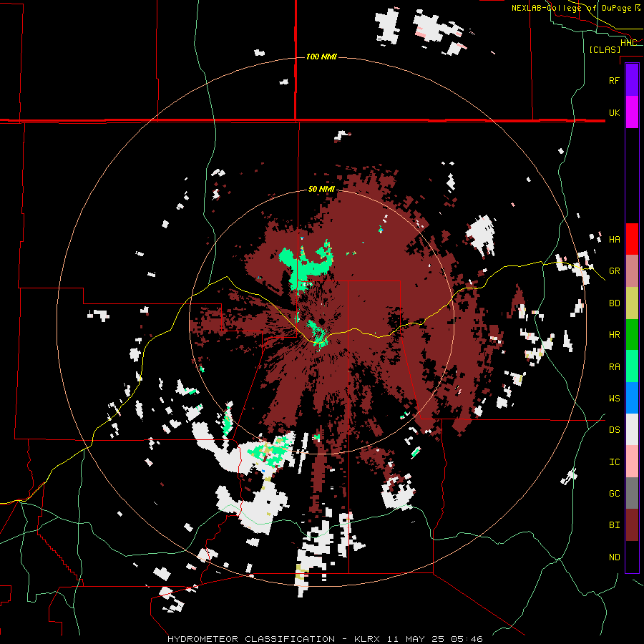Click the HA legend label
Image resolution: width=644 pixels, height=644 pixels.
(x=614, y=240)
